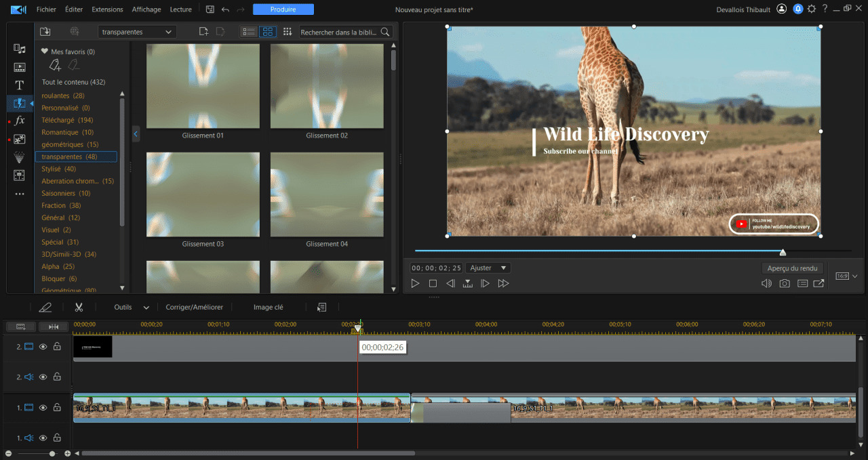Click the scissors split tool
The width and height of the screenshot is (868, 460).
(x=79, y=307)
